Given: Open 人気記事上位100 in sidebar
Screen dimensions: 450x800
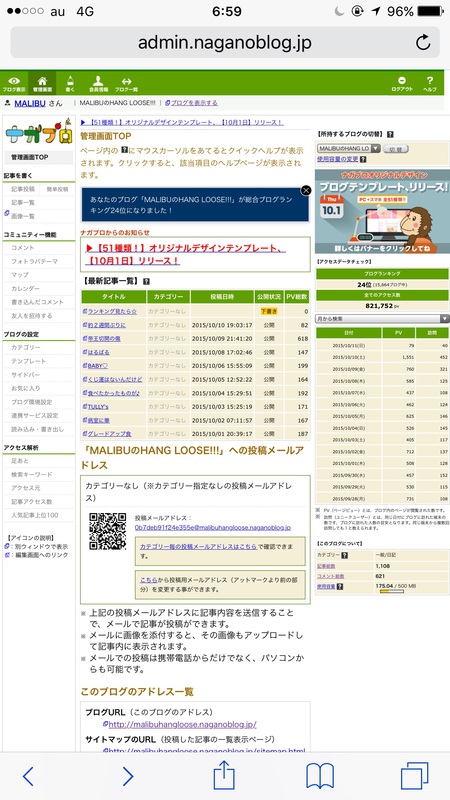Looking at the screenshot, I should 34,515.
